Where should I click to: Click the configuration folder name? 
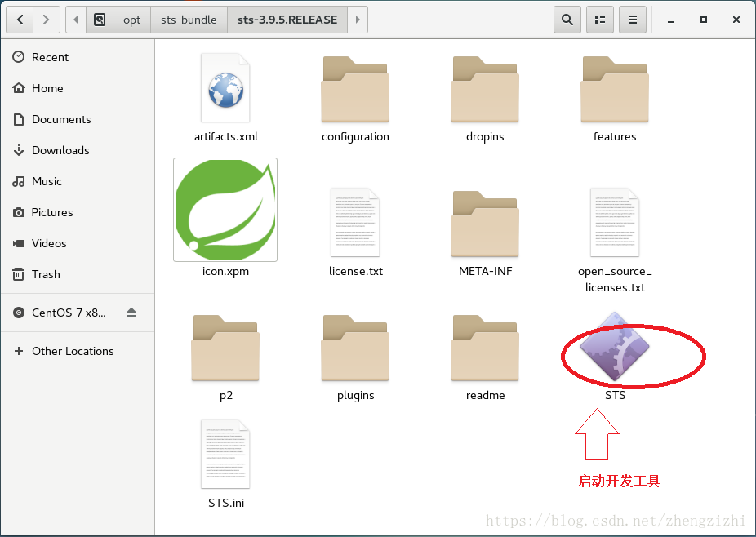(x=355, y=137)
